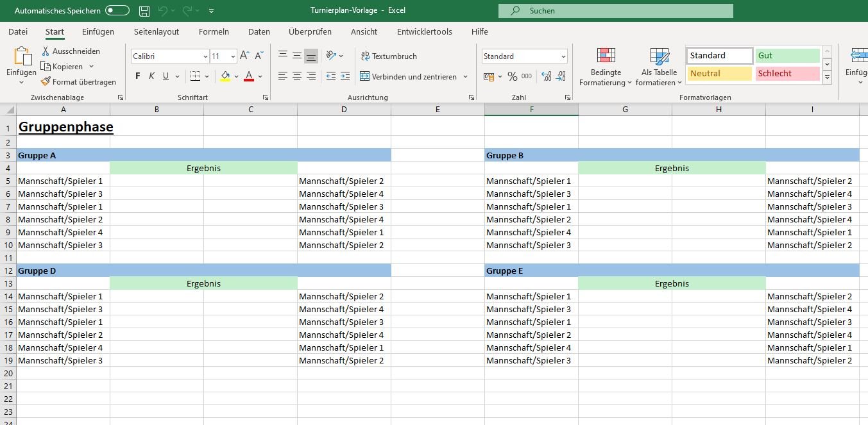
Task: Toggle italic K formatting button
Action: 152,76
